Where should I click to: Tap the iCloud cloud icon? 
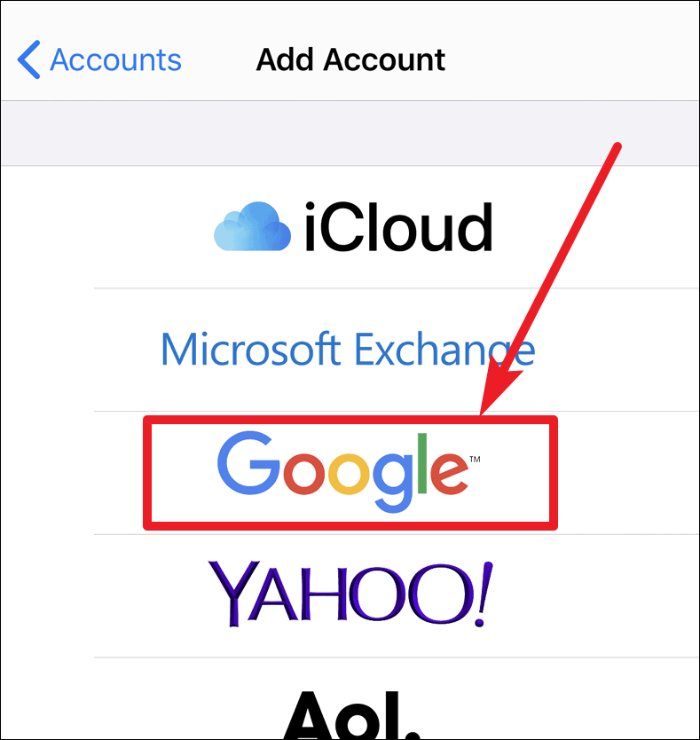tap(252, 226)
